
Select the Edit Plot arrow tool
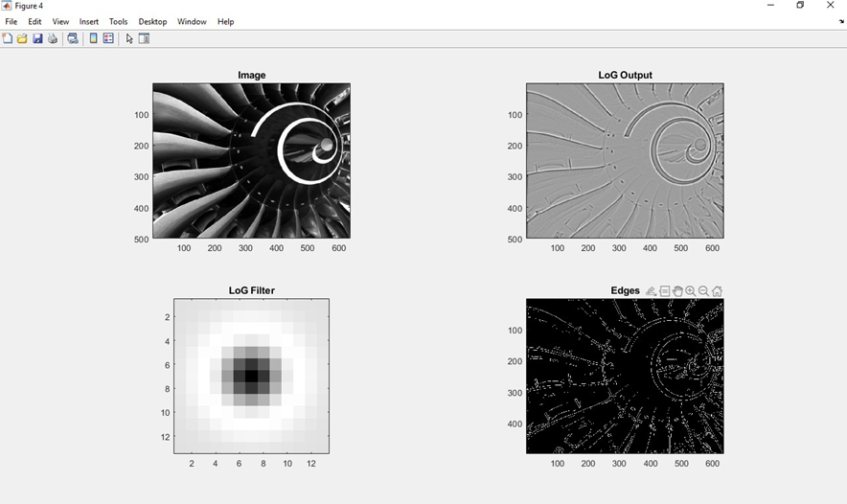pyautogui.click(x=129, y=38)
